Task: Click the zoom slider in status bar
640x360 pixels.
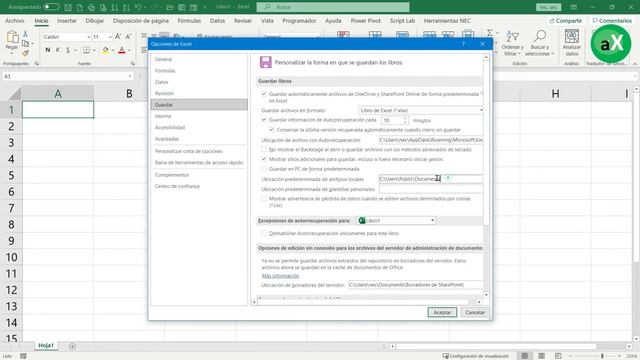Action: [x=602, y=356]
